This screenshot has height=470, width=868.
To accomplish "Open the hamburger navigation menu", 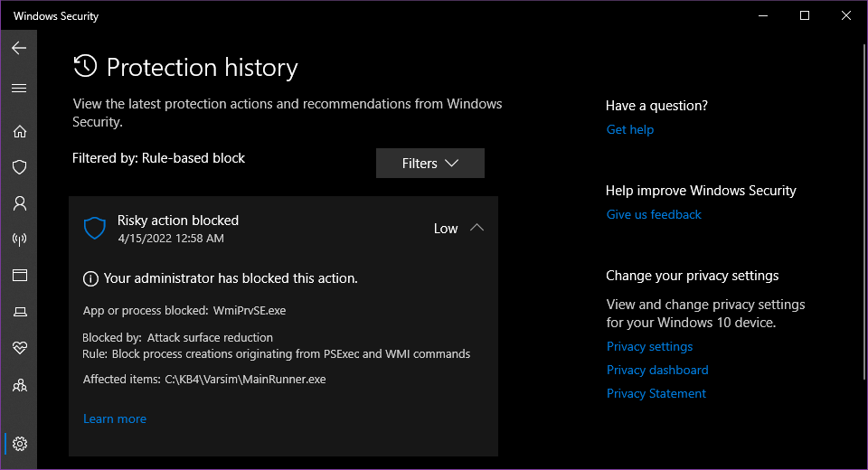I will coord(19,89).
